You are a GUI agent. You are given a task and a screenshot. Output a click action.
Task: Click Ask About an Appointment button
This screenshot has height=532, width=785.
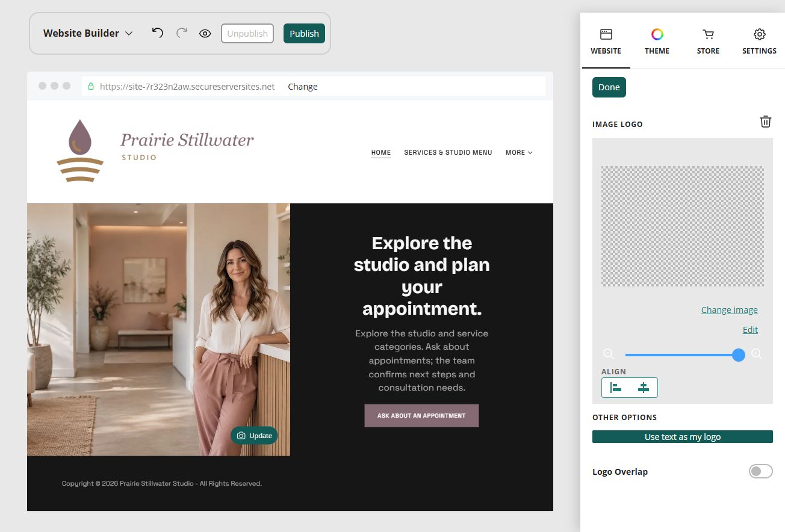[x=421, y=416]
